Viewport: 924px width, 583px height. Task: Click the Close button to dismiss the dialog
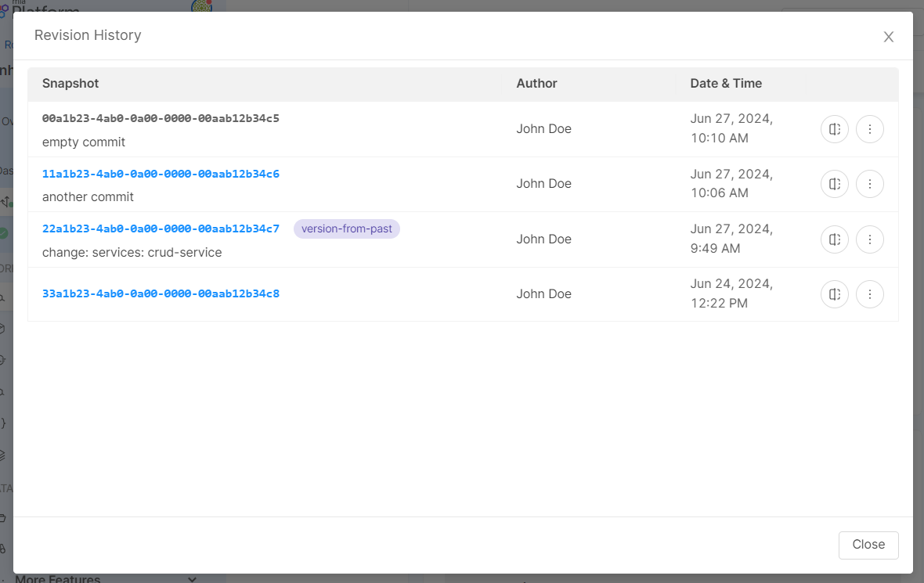868,545
